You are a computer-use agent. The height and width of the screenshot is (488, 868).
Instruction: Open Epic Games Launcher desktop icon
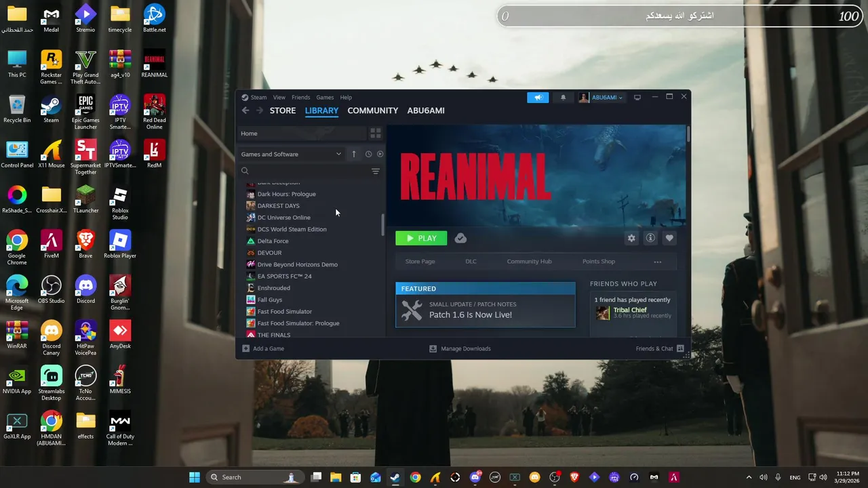tap(85, 113)
